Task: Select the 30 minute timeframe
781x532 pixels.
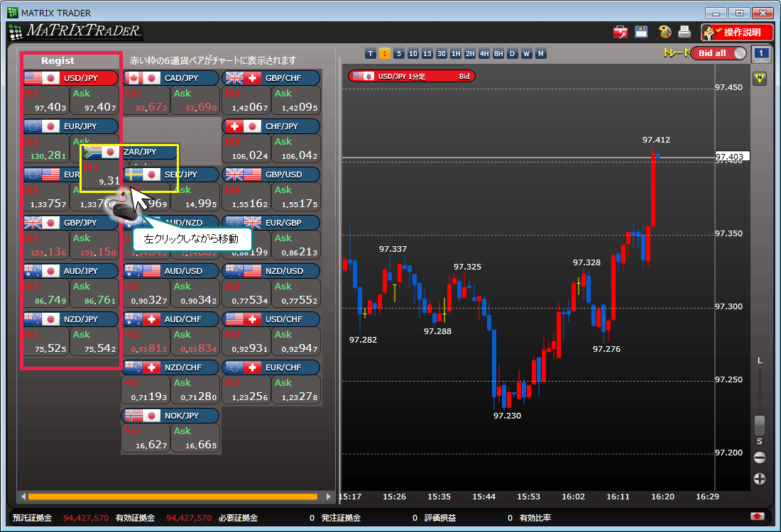Action: [x=442, y=53]
